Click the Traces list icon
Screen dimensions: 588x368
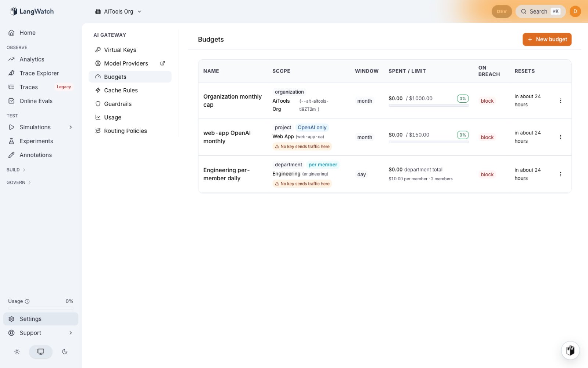coord(11,87)
